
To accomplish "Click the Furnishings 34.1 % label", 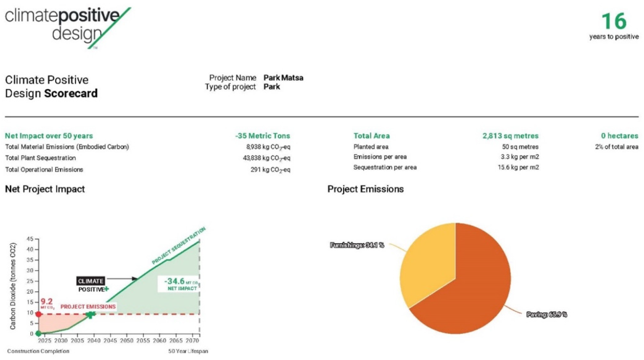I will 357,245.
